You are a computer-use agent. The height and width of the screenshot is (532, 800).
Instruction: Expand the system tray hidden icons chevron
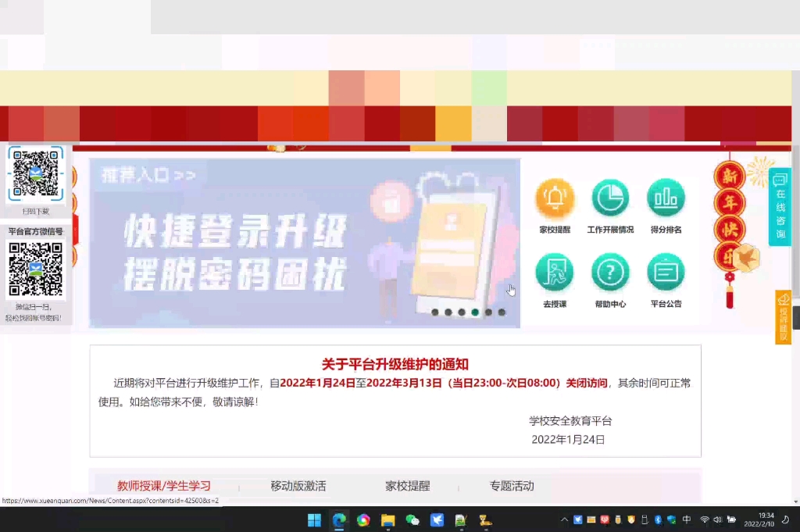[564, 520]
